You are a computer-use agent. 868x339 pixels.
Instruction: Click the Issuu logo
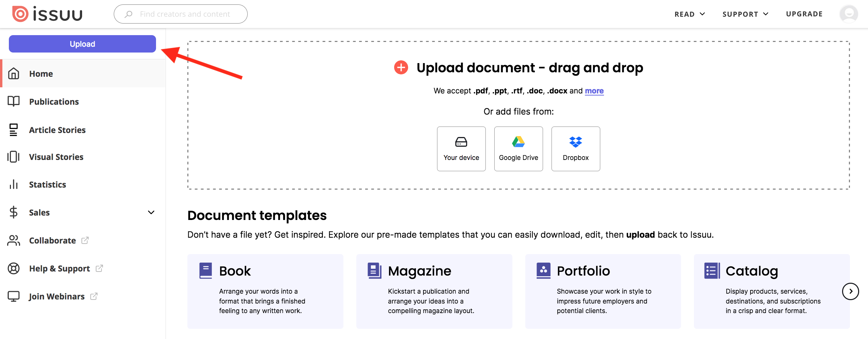[47, 14]
